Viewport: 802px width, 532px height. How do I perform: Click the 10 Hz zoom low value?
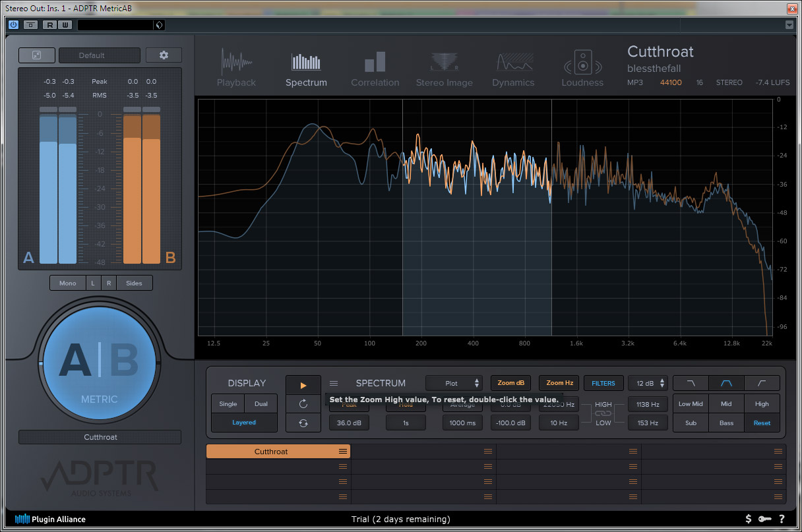point(559,423)
